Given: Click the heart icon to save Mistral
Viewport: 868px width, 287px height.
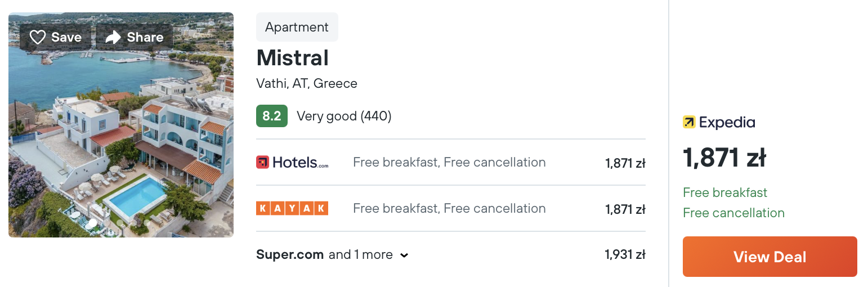Looking at the screenshot, I should (37, 37).
